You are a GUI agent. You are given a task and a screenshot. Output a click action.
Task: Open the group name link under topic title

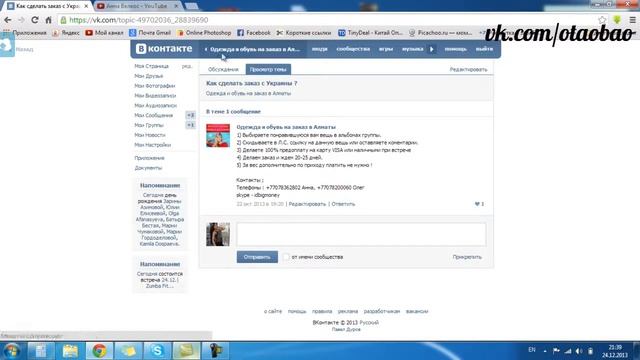point(248,93)
